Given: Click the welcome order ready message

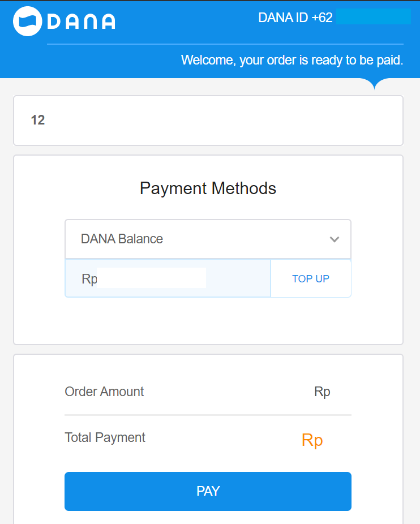Looking at the screenshot, I should [292, 60].
